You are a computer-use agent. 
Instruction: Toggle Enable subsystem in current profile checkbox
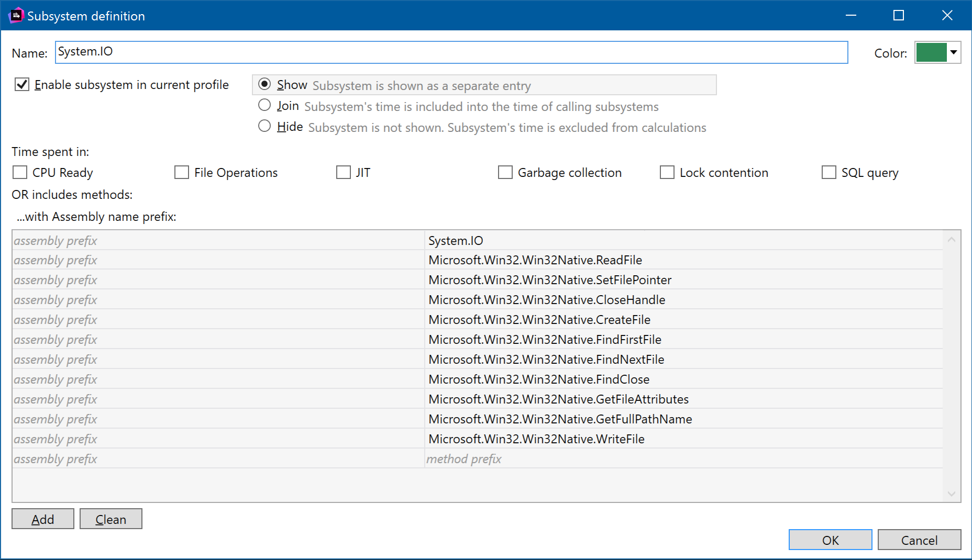(x=22, y=84)
